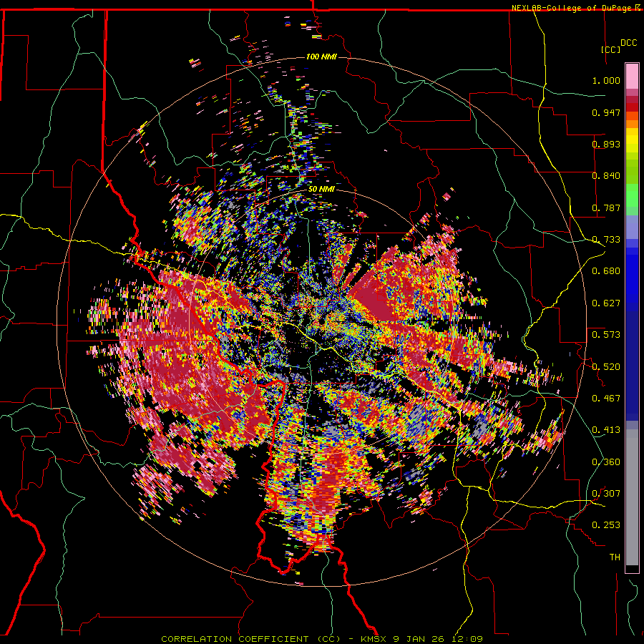This screenshot has width=644, height=644.
Task: Click the 100 NMI range ring label
Action: coord(321,57)
